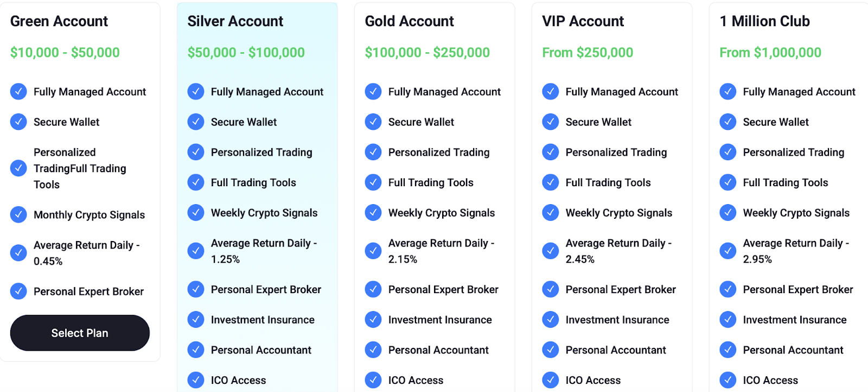Click checkmark beside Gold Account Personal Accountant
The image size is (868, 392).
pyautogui.click(x=373, y=350)
